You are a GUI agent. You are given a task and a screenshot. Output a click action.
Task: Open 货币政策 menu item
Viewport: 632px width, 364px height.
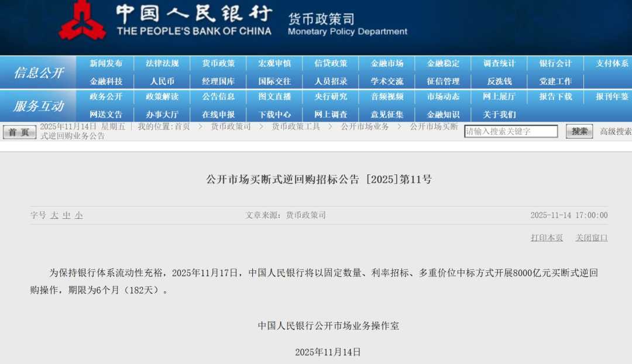coord(218,63)
